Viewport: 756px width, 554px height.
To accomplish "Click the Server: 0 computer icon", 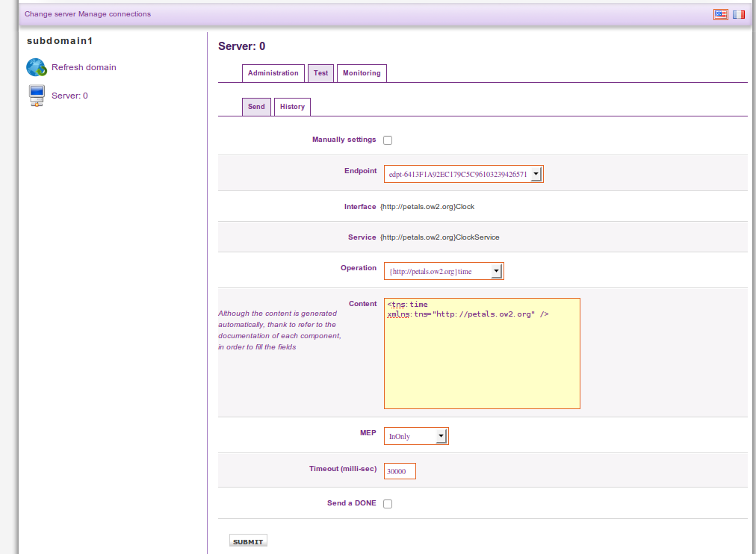I will [x=36, y=96].
